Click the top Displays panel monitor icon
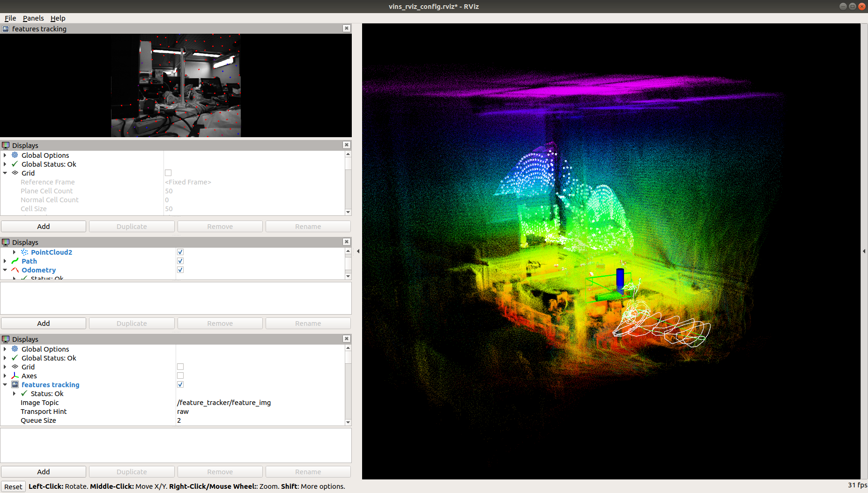 6,145
